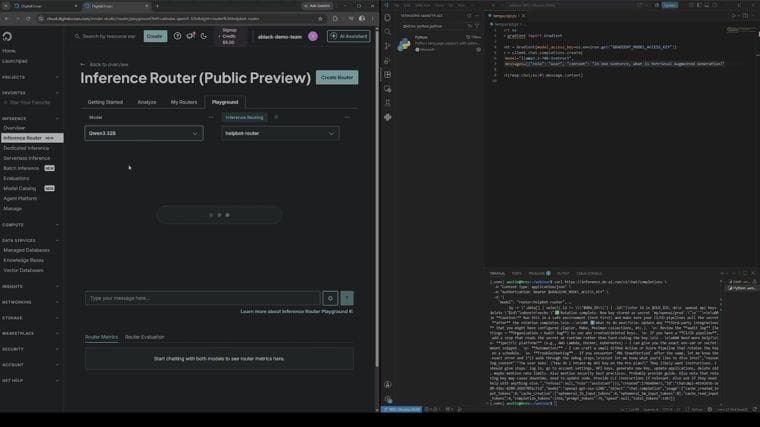This screenshot has height=427, width=760.
Task: Open Source Control in the VS Code activity bar
Action: tap(388, 46)
